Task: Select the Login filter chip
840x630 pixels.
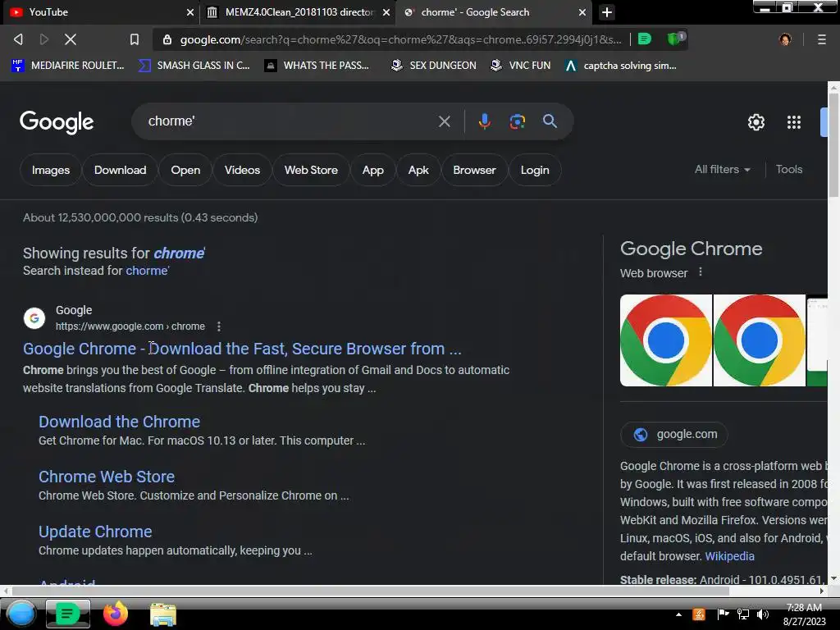Action: pyautogui.click(x=535, y=170)
